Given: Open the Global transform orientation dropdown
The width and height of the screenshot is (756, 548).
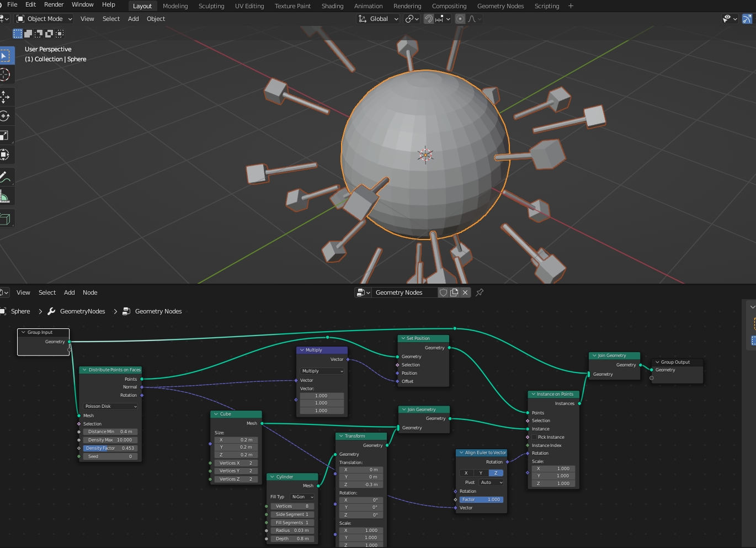Looking at the screenshot, I should 379,19.
